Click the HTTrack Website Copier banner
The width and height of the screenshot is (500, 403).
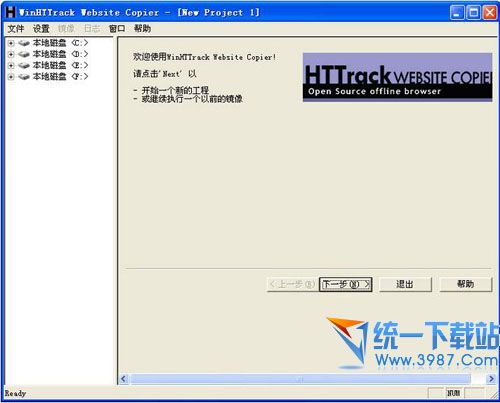(397, 77)
